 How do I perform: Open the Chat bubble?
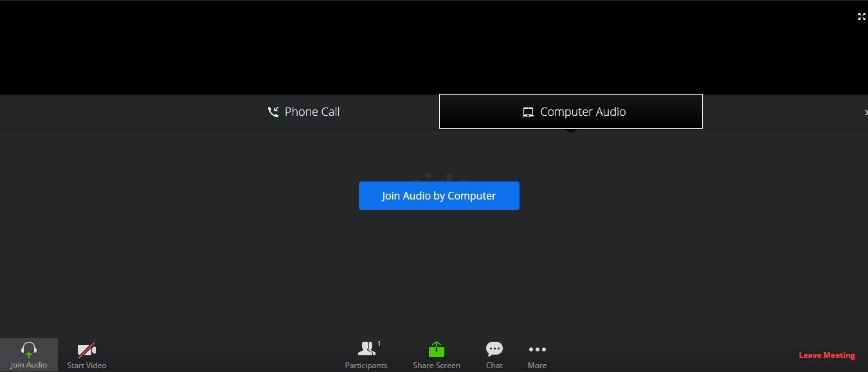coord(494,349)
